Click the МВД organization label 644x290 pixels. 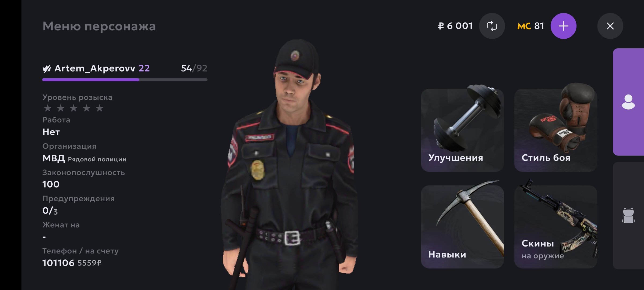pos(54,158)
